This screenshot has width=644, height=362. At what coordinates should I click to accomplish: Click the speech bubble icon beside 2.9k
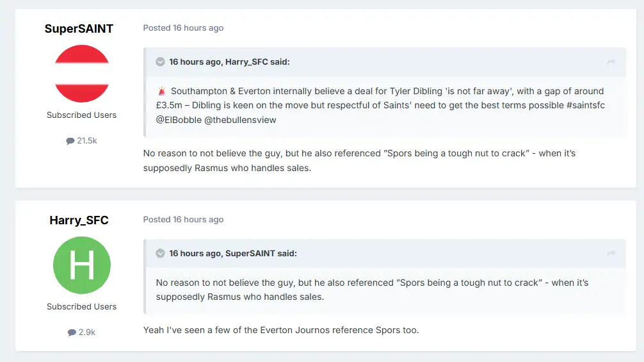(x=72, y=333)
